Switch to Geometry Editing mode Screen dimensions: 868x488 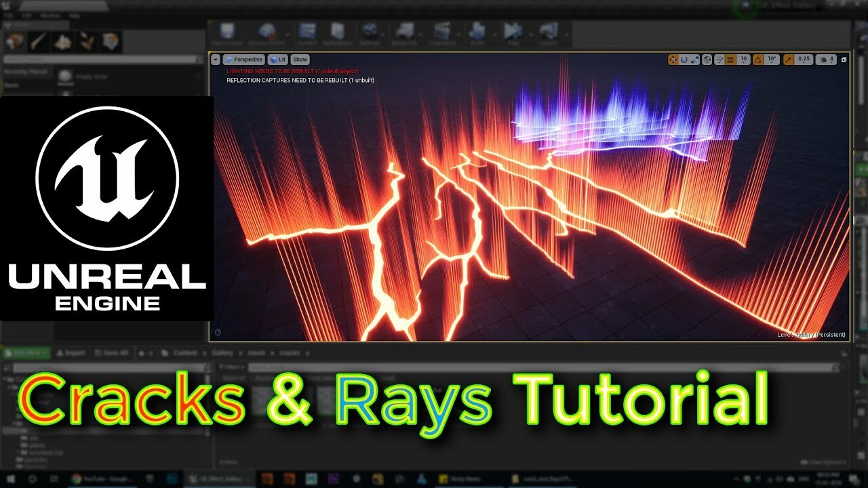(111, 42)
